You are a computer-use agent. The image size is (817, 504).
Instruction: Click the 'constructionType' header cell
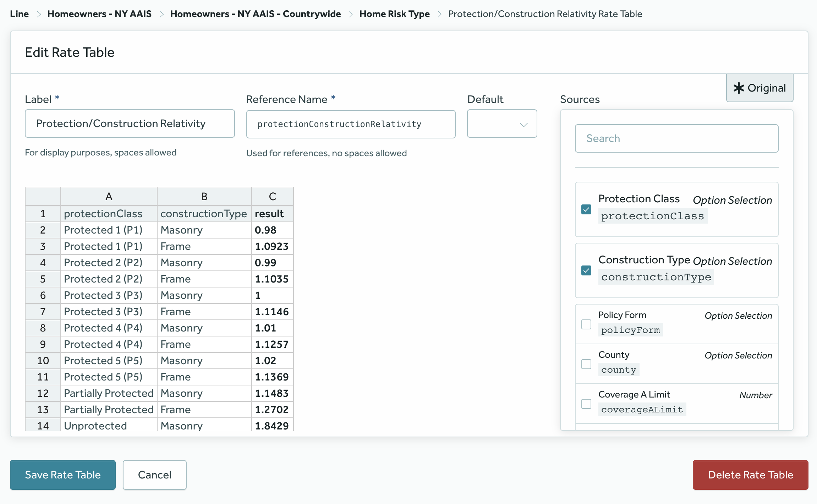tap(204, 214)
